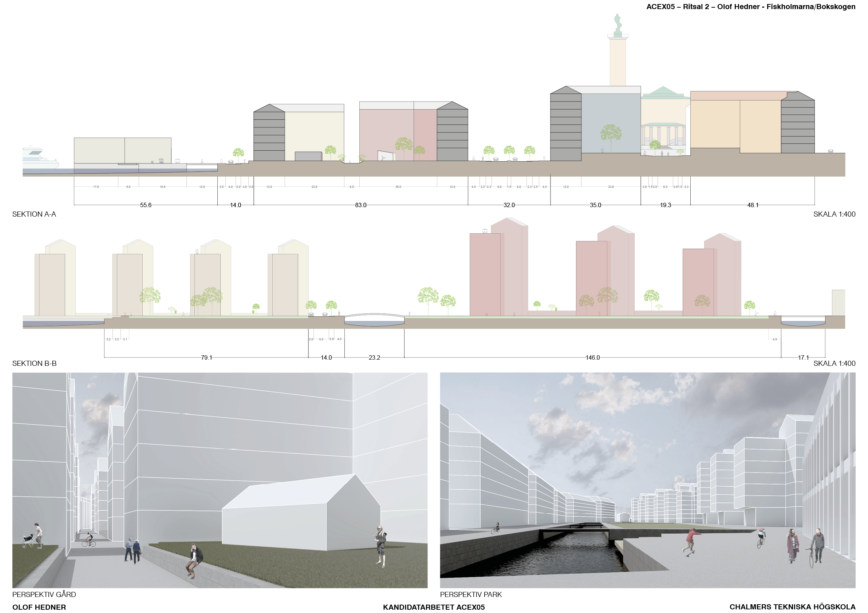Select the 32.0 dimension value
Viewport: 868px width, 613px height.
(509, 205)
